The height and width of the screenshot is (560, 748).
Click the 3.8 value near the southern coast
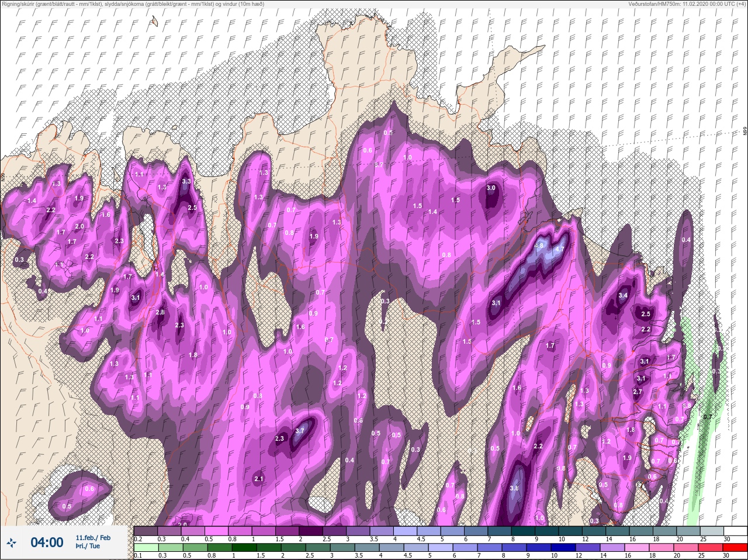(x=514, y=489)
